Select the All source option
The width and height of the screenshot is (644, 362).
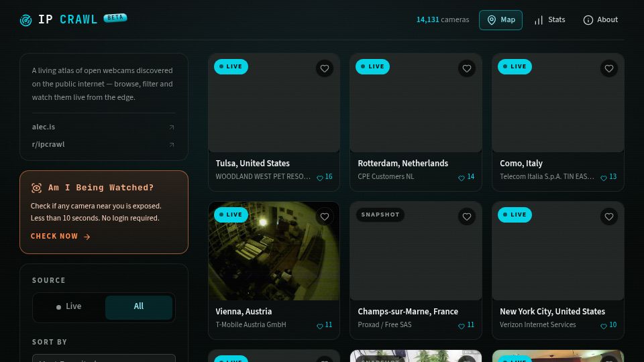pos(139,306)
